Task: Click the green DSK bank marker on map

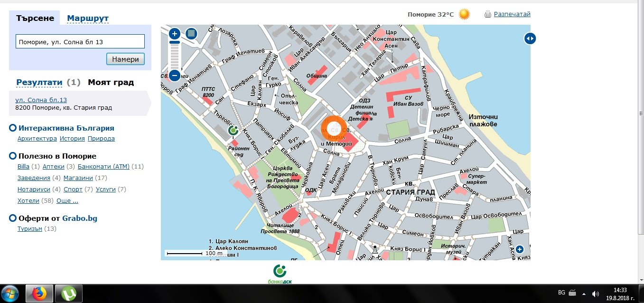Action: [x=233, y=130]
